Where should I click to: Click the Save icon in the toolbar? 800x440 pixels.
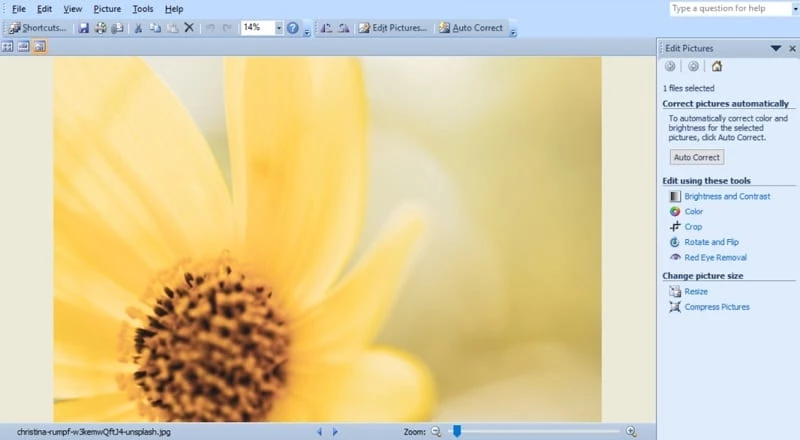point(84,28)
